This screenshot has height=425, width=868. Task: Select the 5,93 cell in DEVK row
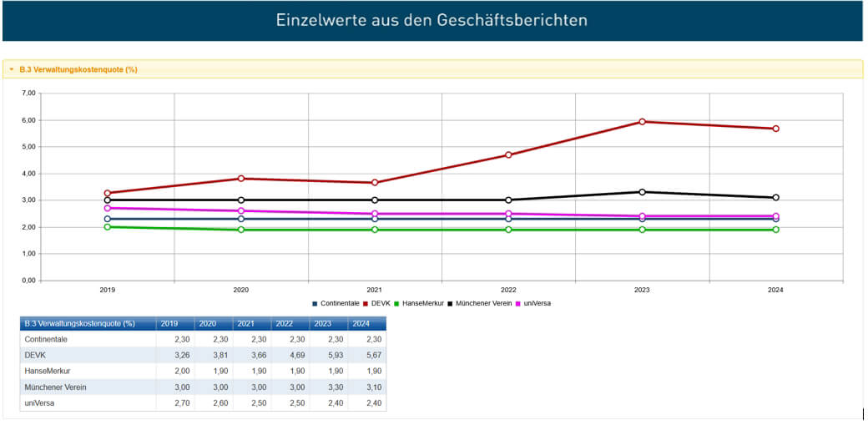[x=327, y=355]
